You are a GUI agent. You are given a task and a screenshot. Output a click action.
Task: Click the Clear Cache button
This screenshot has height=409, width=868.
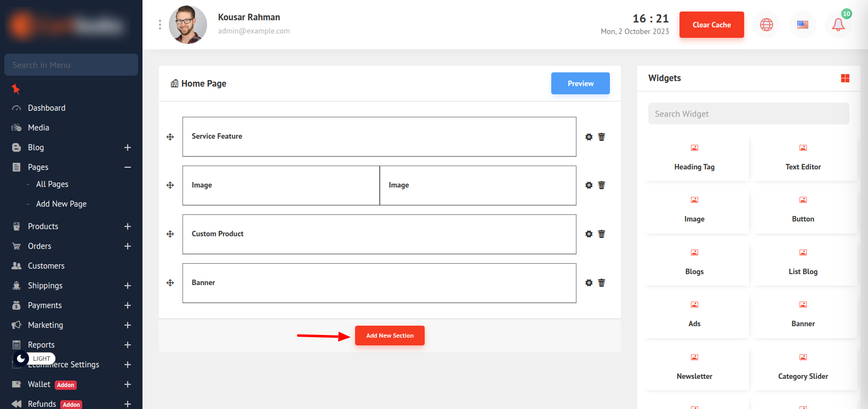(x=711, y=25)
